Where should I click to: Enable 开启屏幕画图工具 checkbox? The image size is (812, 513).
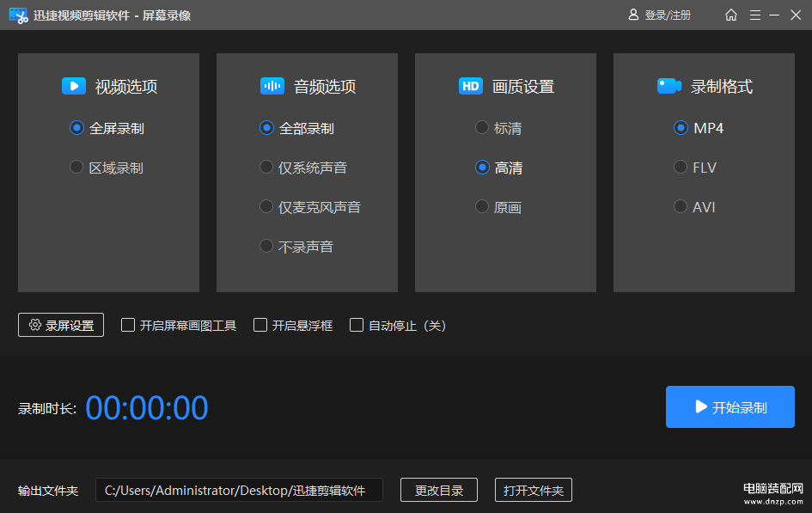(x=128, y=325)
